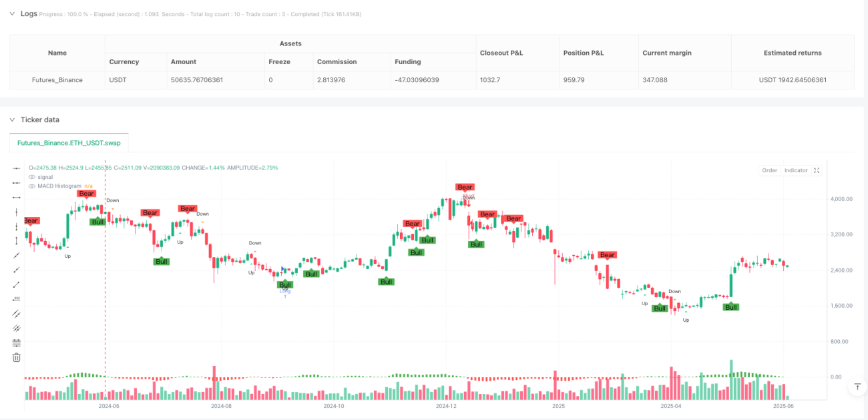Select the vertical straight line drawing tool
The height and width of the screenshot is (420, 868).
tap(17, 212)
